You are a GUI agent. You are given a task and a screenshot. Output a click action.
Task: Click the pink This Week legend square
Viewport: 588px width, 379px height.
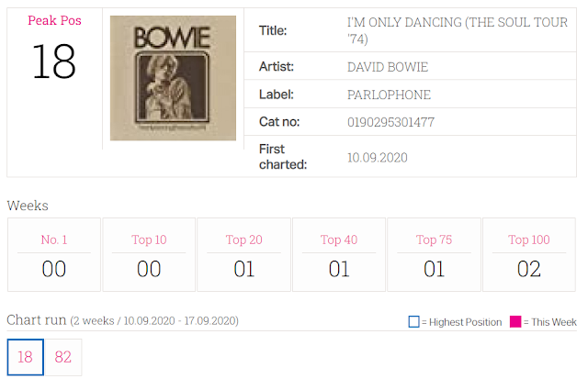515,322
